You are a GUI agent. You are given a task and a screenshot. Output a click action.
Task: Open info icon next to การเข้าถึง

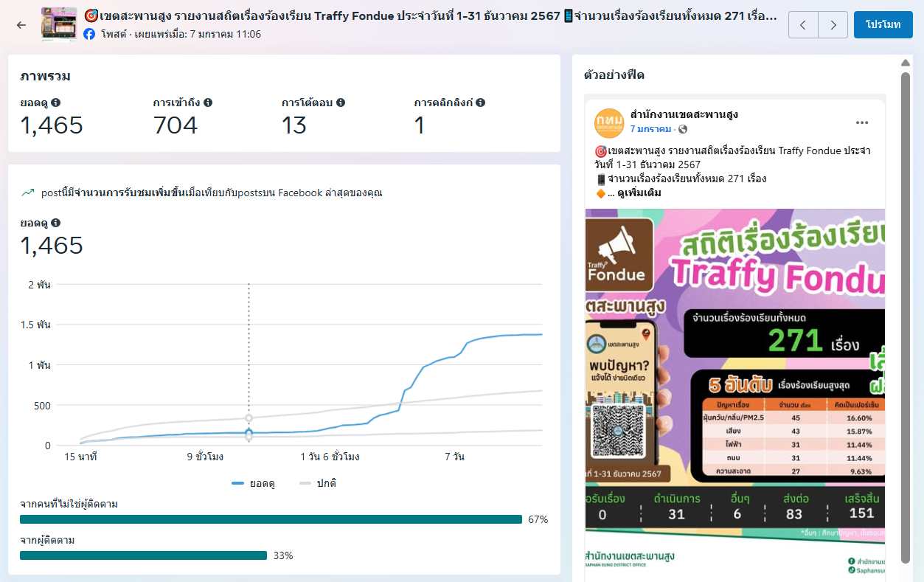[x=208, y=103]
